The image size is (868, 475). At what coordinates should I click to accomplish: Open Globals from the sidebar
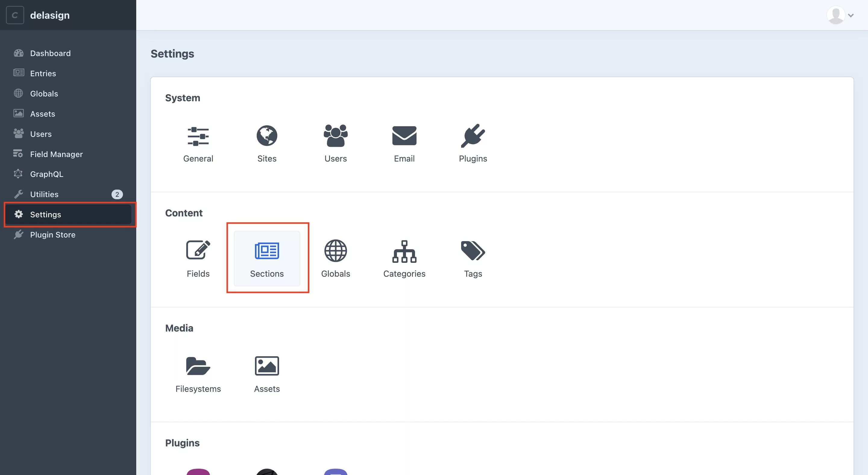tap(68, 94)
